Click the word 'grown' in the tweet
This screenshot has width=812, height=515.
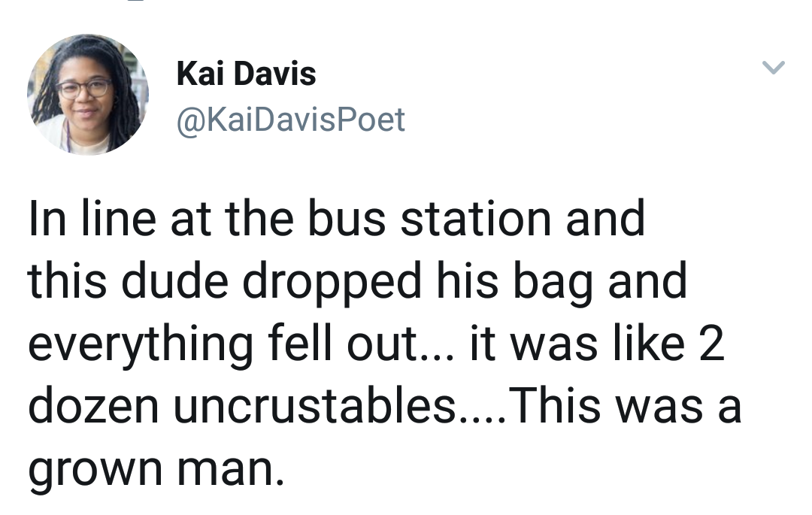click(95, 471)
